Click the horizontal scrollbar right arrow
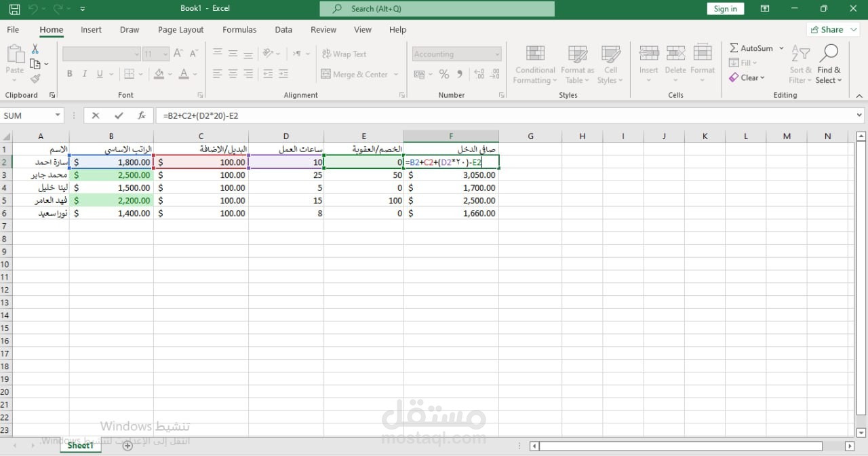The image size is (868, 456). coord(850,446)
